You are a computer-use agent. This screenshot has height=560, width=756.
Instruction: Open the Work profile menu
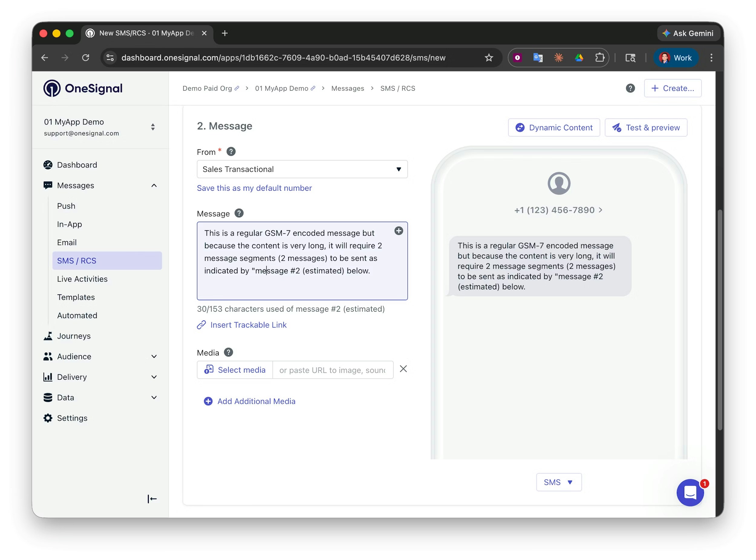click(x=675, y=58)
